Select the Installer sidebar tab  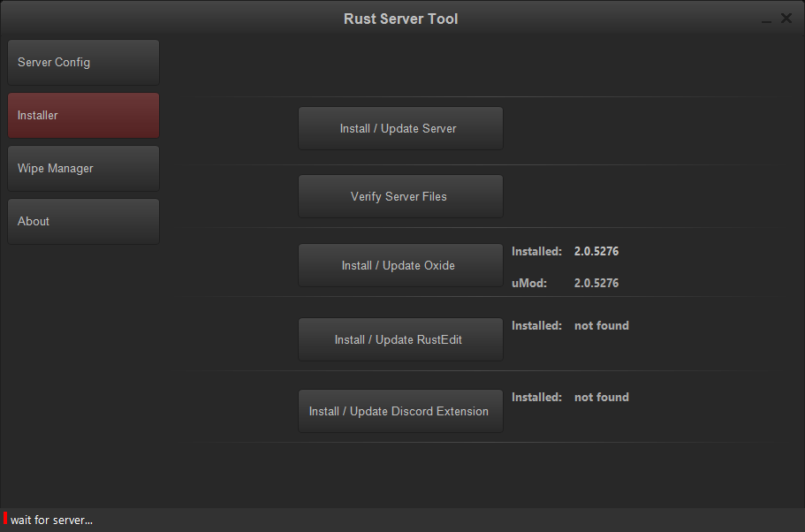point(83,116)
